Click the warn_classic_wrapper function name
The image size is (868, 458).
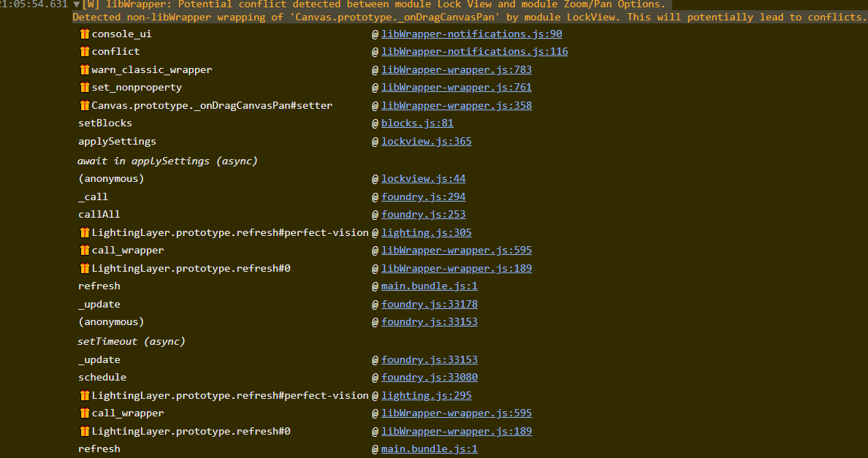tap(152, 69)
